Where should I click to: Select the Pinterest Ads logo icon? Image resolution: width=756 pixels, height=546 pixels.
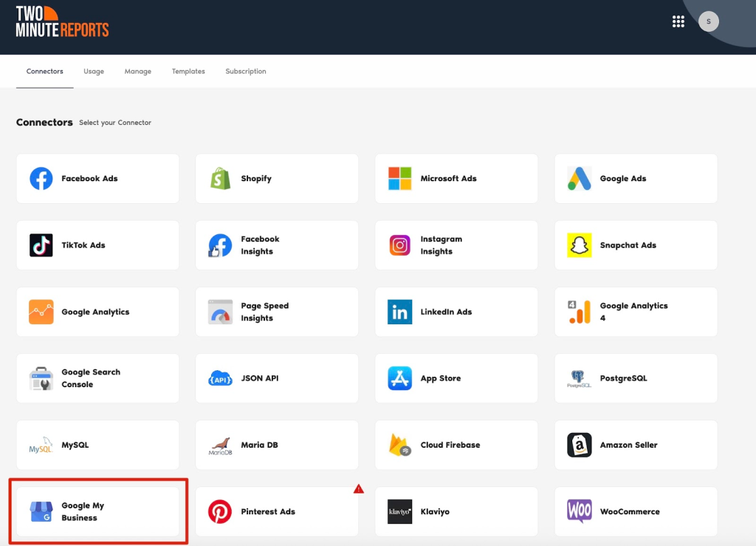point(220,511)
